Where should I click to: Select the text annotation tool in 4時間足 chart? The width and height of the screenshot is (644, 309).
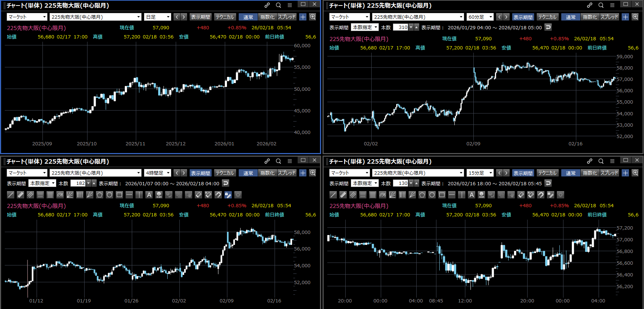[149, 195]
